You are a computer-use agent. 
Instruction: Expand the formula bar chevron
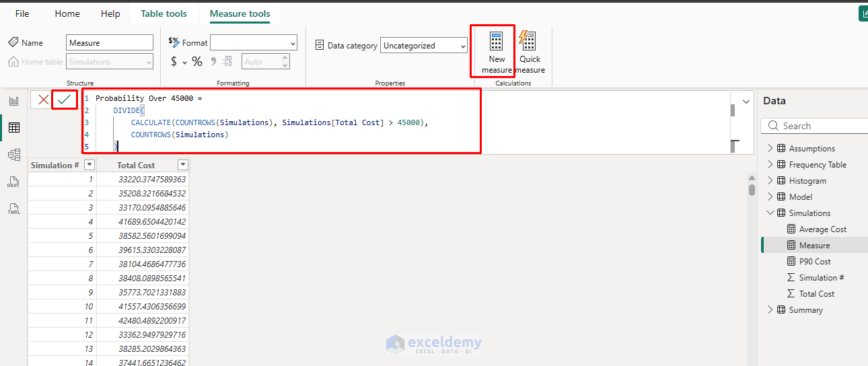point(746,102)
